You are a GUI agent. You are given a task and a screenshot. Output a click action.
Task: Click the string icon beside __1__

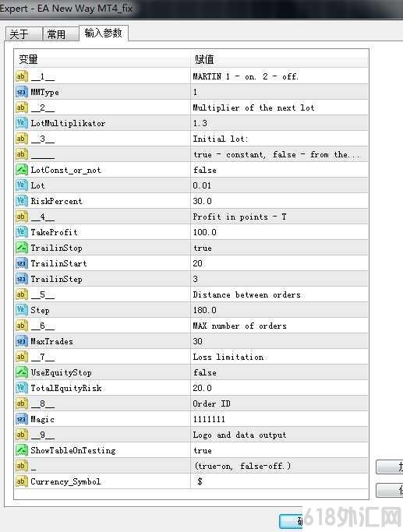point(21,76)
